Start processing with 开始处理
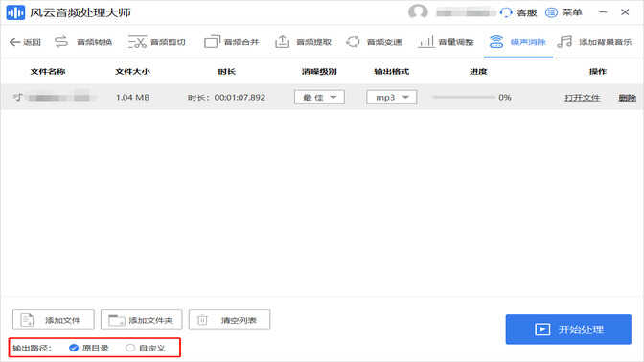 pos(568,329)
